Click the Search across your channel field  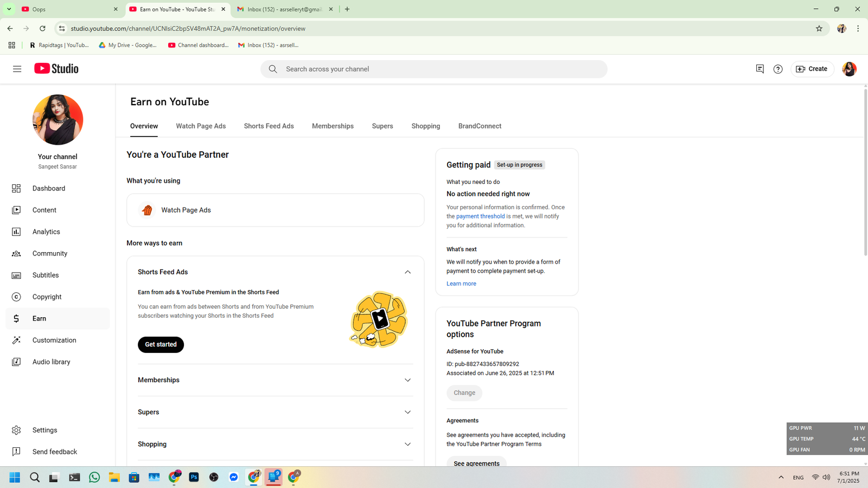(x=433, y=69)
